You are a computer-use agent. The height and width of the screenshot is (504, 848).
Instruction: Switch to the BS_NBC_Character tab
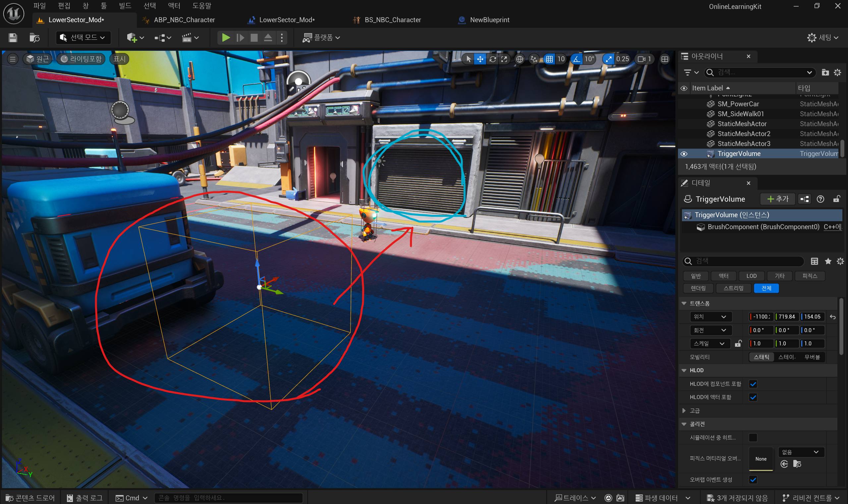tap(392, 20)
